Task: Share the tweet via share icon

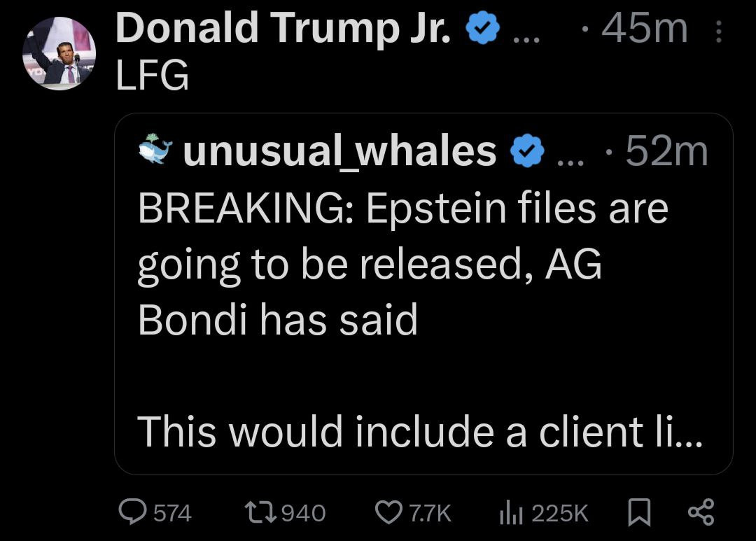Action: click(701, 513)
